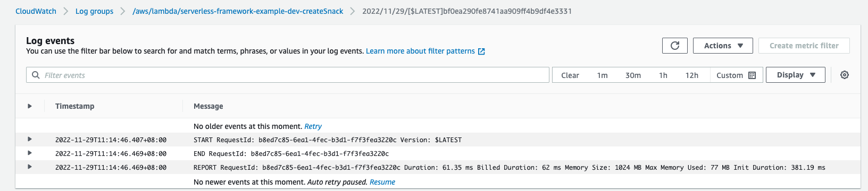
Task: Select the 12h time range
Action: [x=692, y=75]
